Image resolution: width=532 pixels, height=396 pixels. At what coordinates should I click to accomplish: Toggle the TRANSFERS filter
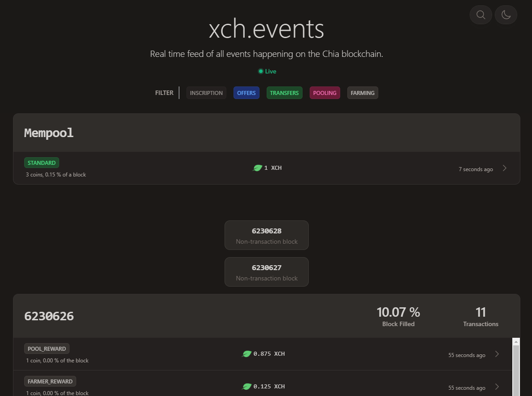284,93
